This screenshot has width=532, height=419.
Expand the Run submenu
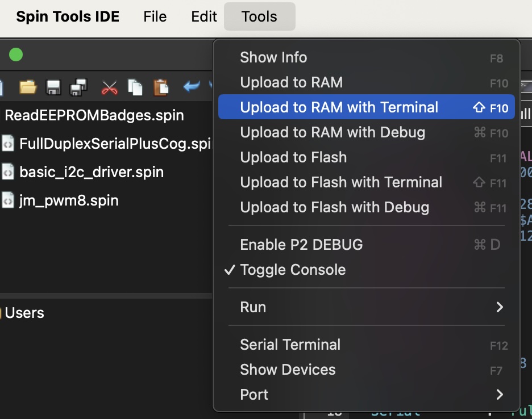coord(367,307)
